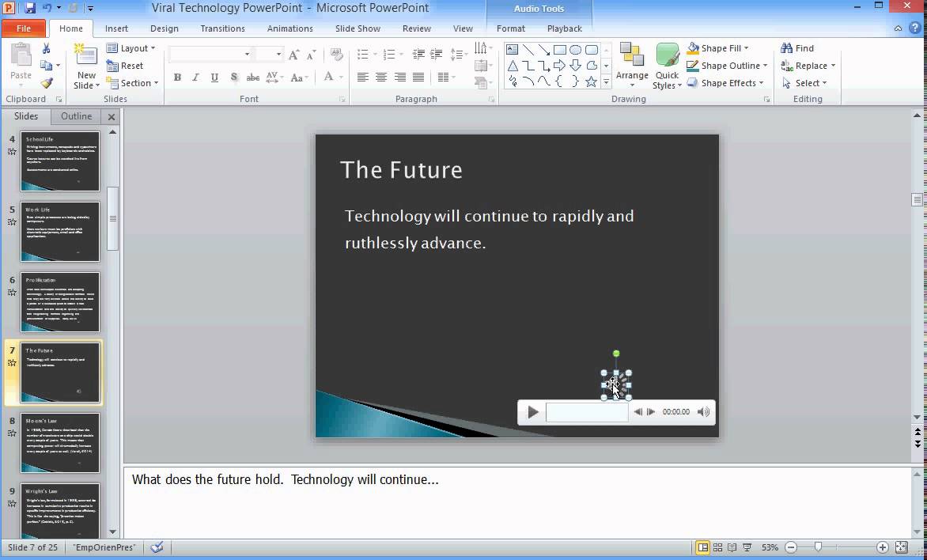Open the Transitions ribbon tab

[x=222, y=28]
